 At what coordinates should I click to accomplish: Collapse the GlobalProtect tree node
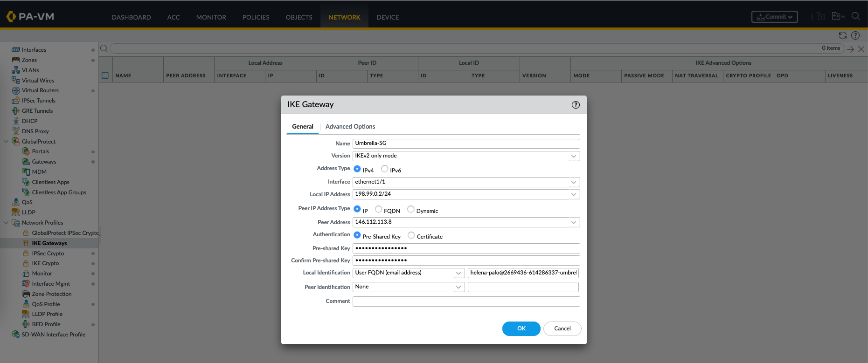(x=6, y=142)
